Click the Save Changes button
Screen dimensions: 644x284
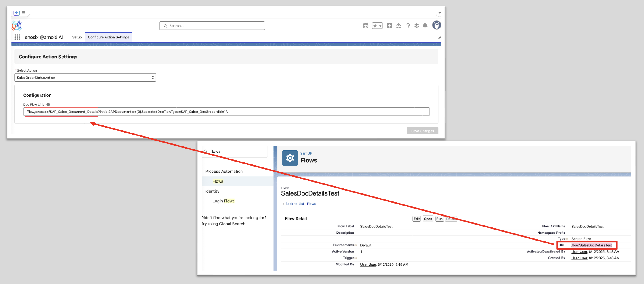[423, 131]
